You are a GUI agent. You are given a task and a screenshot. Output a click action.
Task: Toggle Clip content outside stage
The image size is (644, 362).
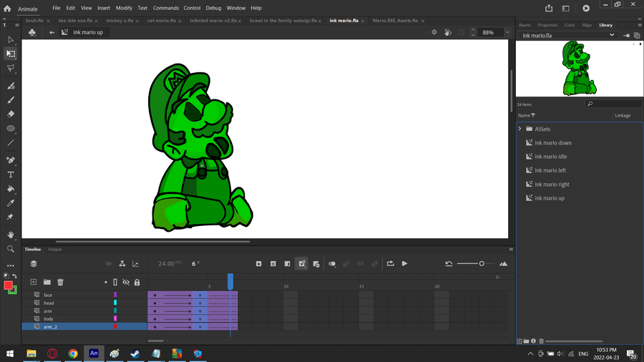tap(462, 32)
